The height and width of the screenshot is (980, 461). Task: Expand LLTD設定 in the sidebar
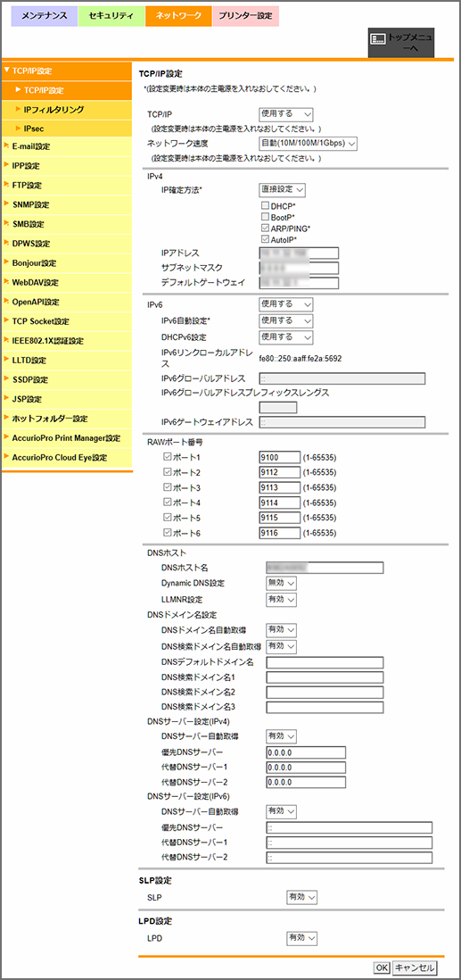click(x=67, y=360)
